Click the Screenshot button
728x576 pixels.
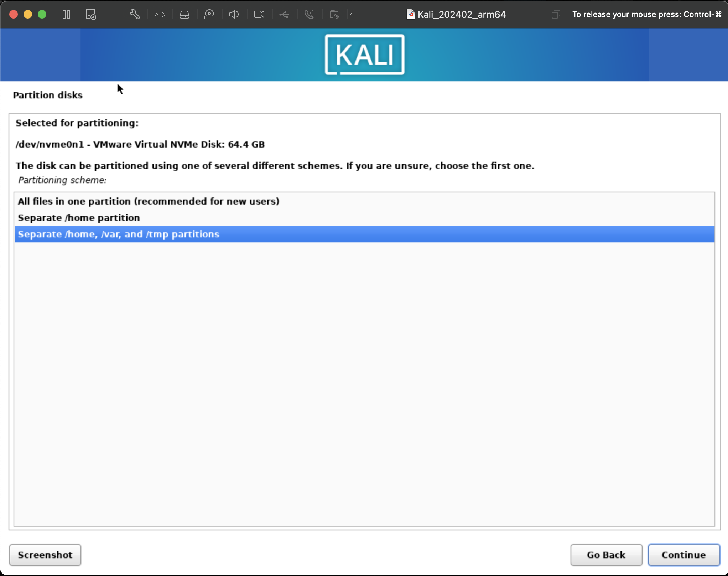[x=45, y=555]
